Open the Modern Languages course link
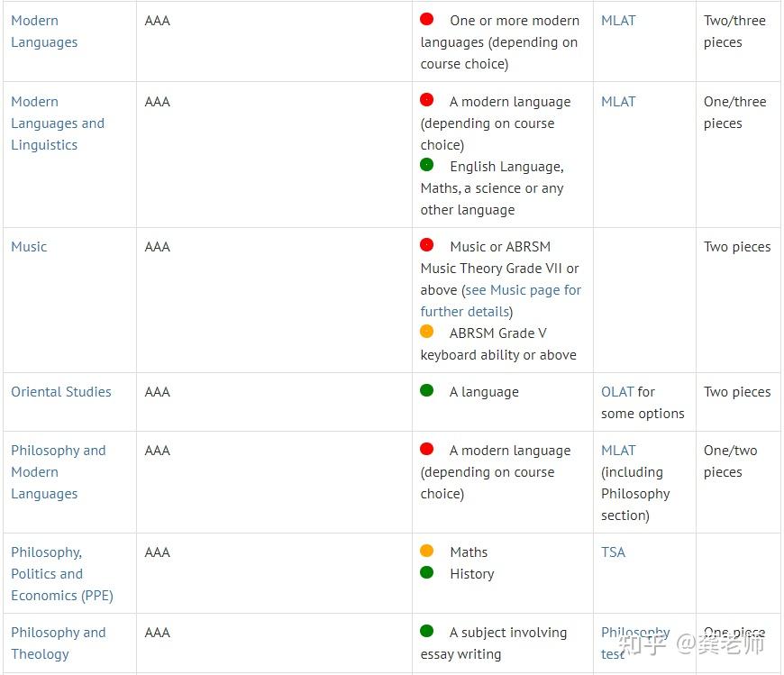Image resolution: width=784 pixels, height=675 pixels. pos(44,32)
